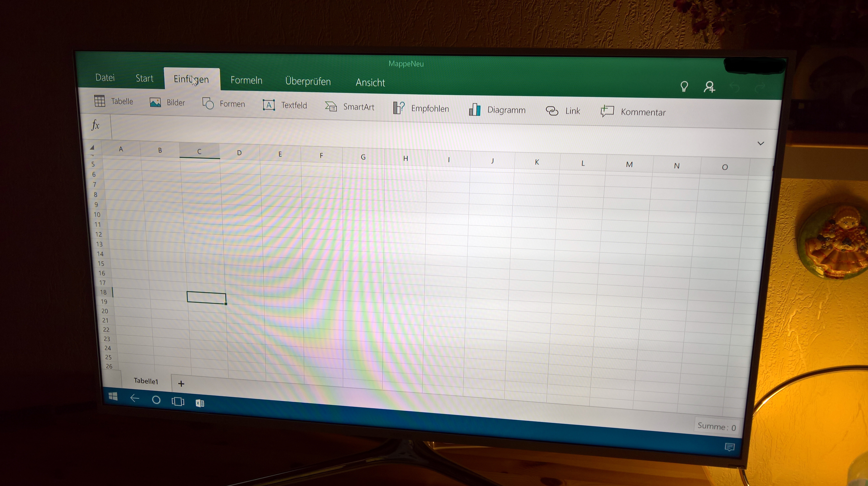Click the Cortana circle in taskbar

pos(156,400)
